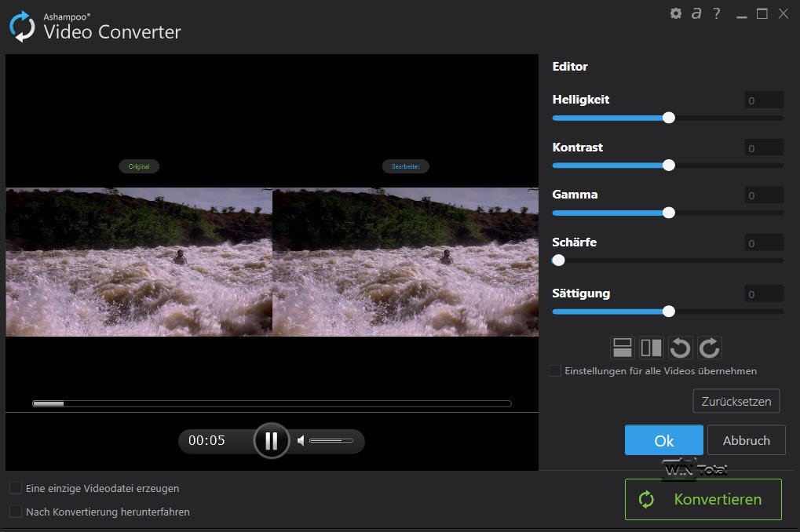Check 'Eine einzige Videodatei erzeugen'

click(16, 488)
